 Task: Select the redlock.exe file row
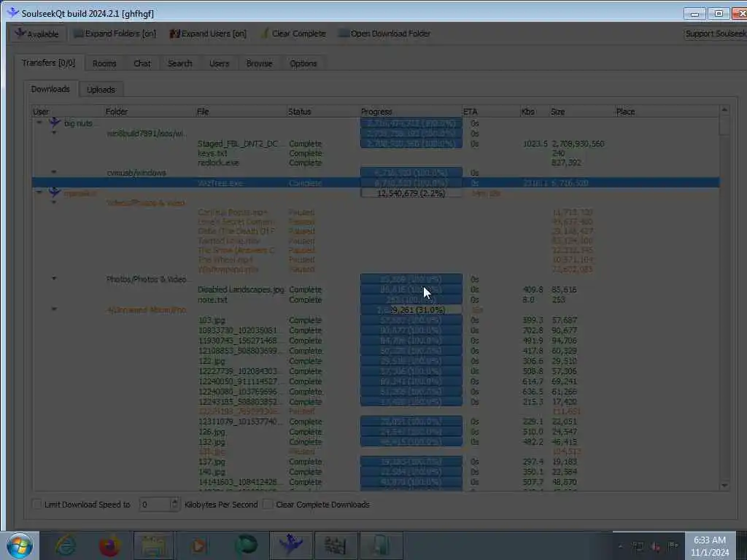(376, 163)
